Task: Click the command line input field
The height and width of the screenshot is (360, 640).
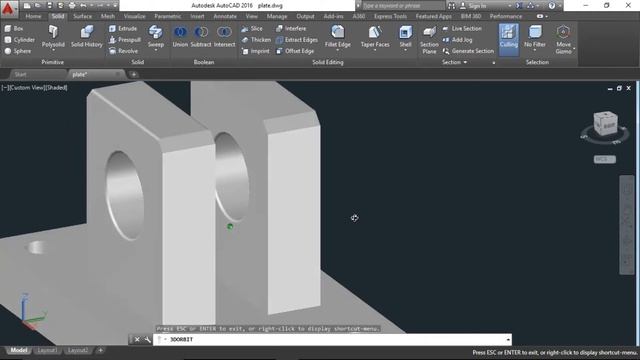Action: pyautogui.click(x=333, y=340)
